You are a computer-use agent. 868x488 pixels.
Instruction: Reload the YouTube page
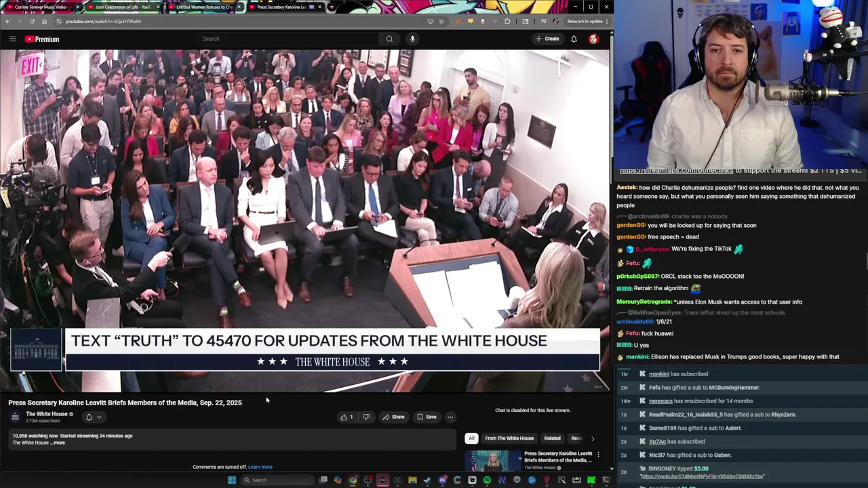32,21
